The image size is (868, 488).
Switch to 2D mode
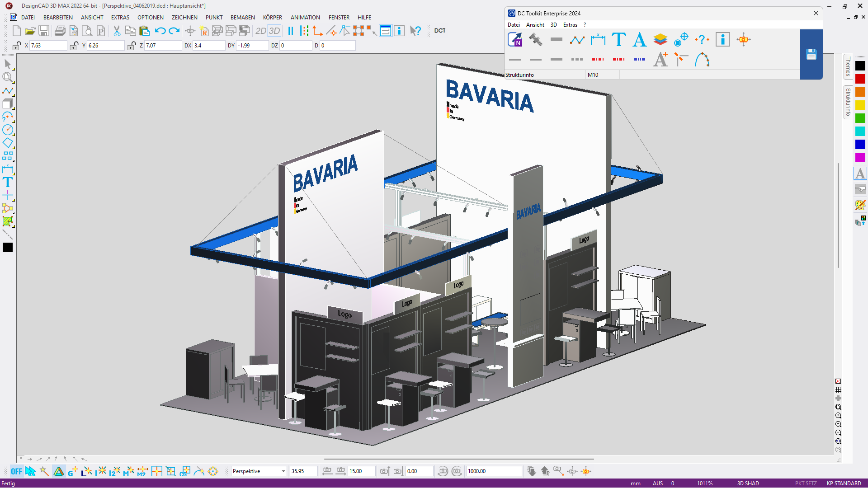click(261, 31)
